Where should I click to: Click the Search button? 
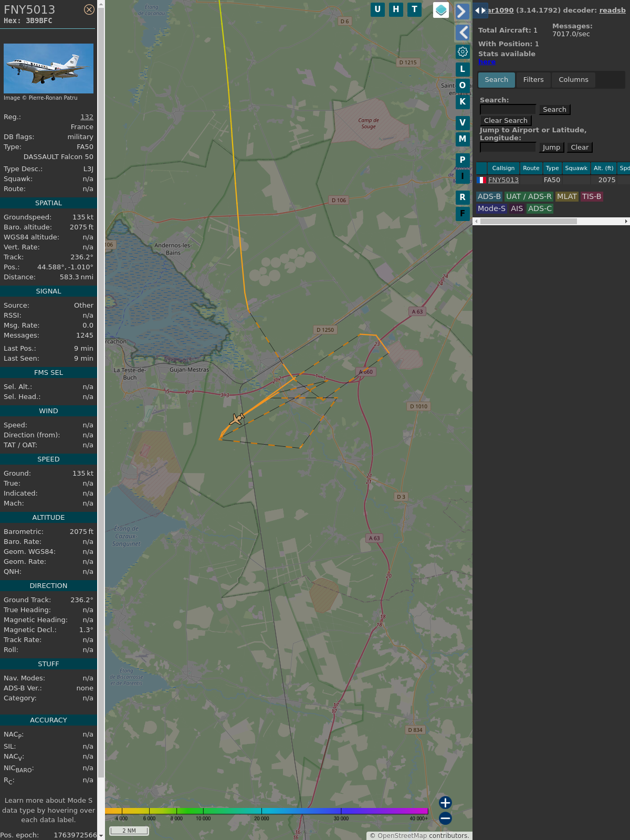click(554, 110)
